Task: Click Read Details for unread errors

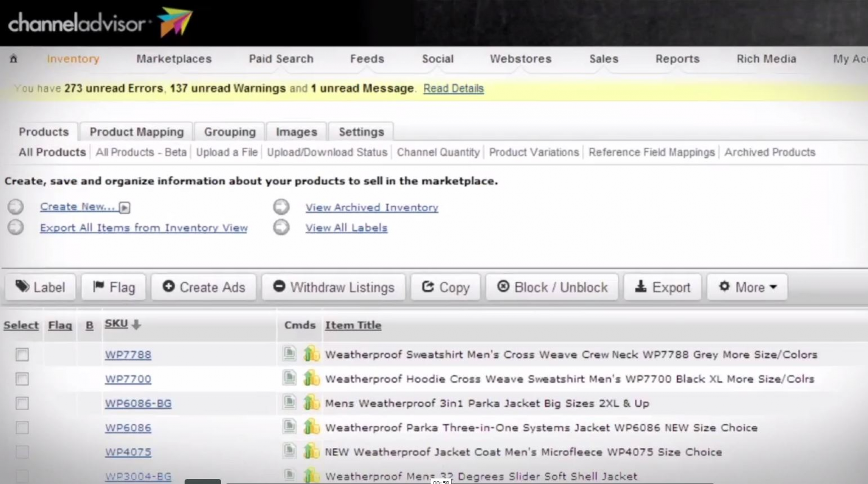Action: click(x=453, y=88)
